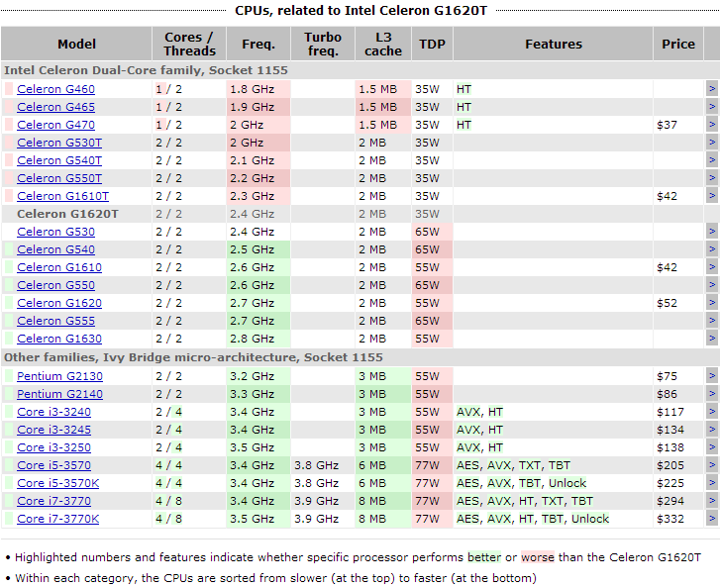Click the arrow icon for Pentium G2130
Viewport: 721px width, 588px height.
[712, 376]
